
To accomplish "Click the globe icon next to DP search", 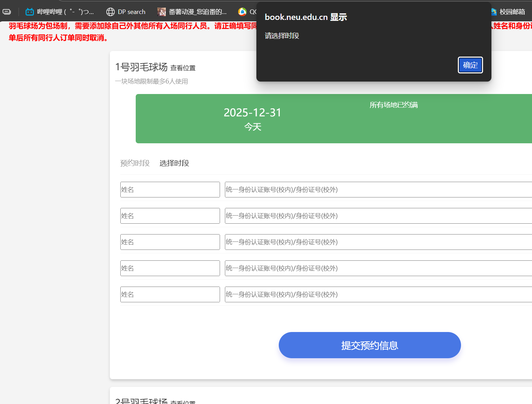I will click(x=110, y=12).
